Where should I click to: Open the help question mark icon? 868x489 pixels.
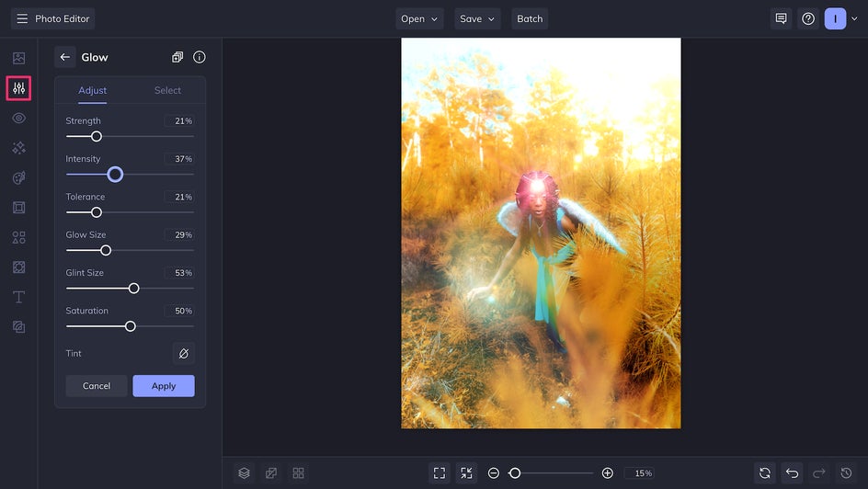(808, 18)
